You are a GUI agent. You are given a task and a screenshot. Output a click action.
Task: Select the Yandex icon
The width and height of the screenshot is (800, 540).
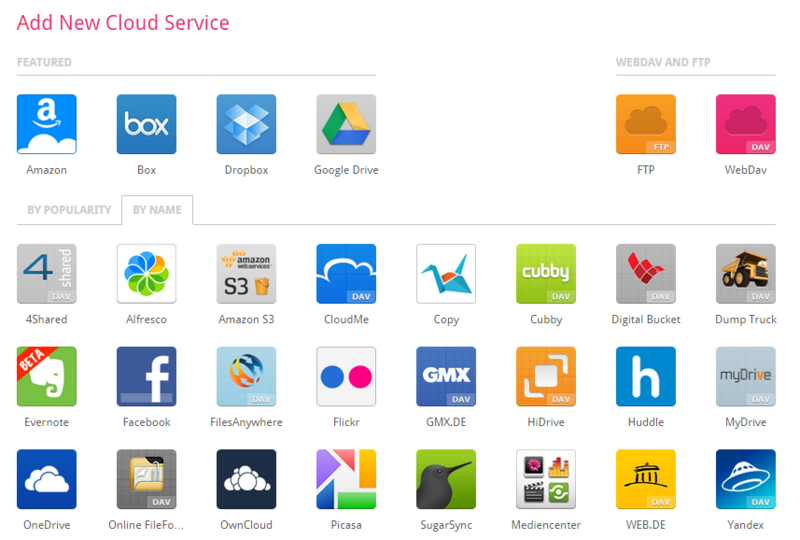[x=745, y=479]
